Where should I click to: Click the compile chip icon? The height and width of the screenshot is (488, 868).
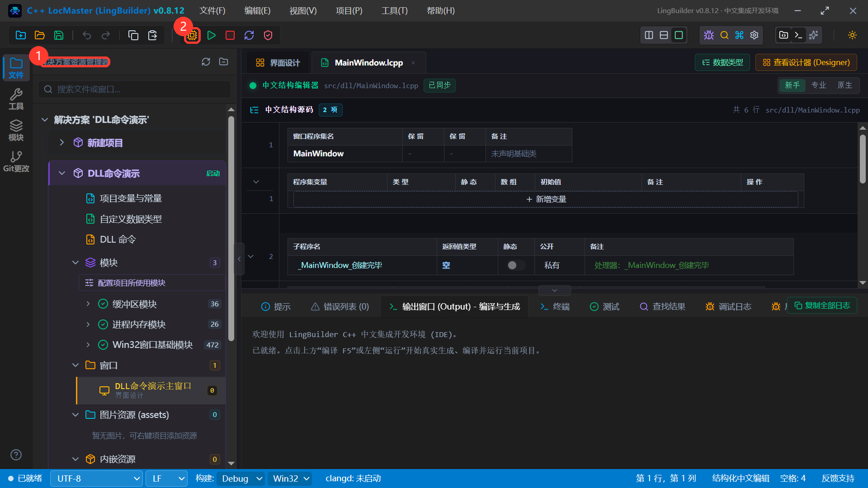(x=192, y=35)
